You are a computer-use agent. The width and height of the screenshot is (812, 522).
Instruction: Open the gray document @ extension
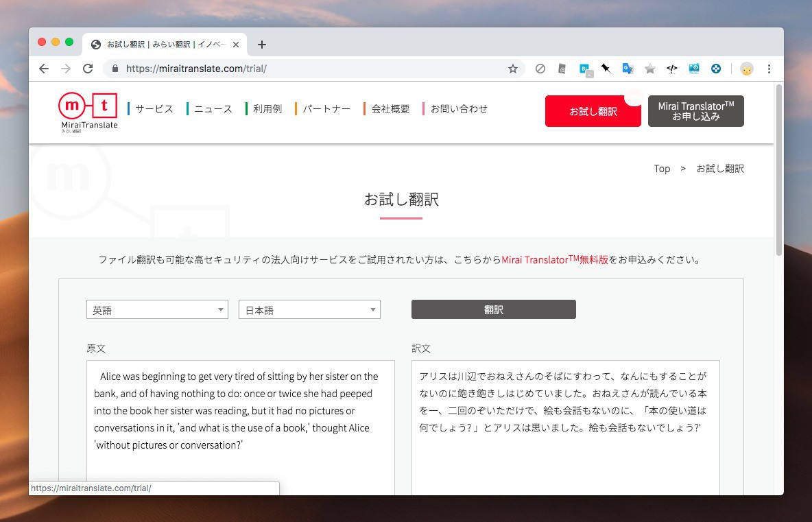[562, 69]
